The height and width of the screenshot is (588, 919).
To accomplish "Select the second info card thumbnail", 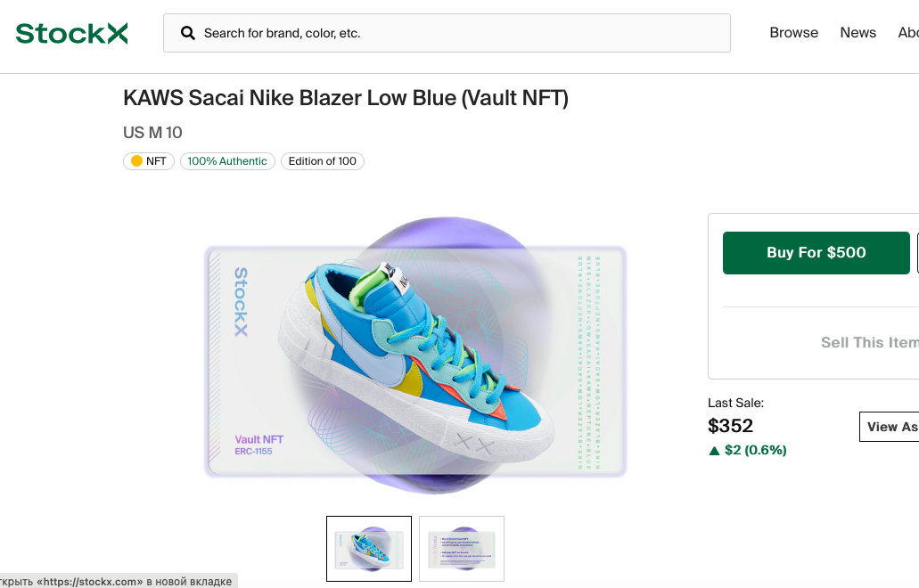I will point(461,549).
